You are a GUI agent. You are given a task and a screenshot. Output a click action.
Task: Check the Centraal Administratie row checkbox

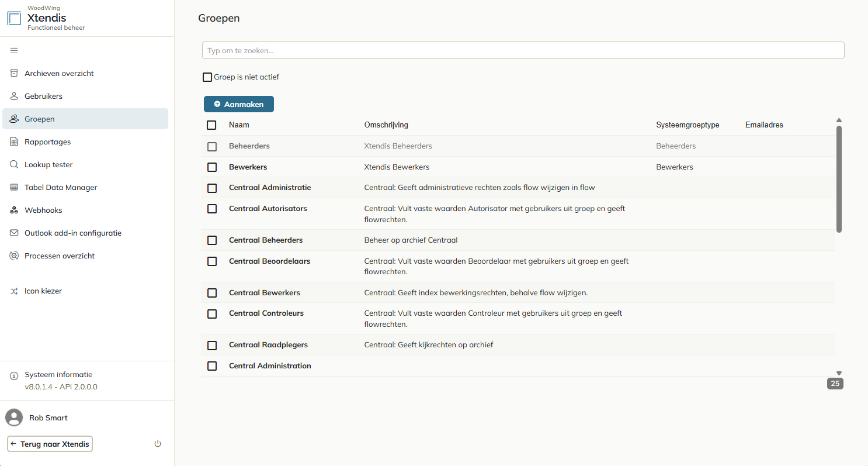[212, 188]
